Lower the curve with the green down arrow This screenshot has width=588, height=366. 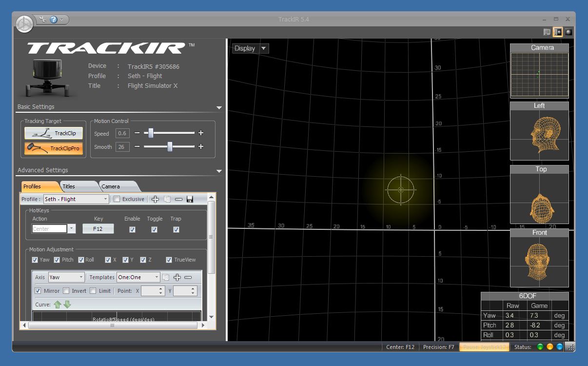(x=67, y=305)
